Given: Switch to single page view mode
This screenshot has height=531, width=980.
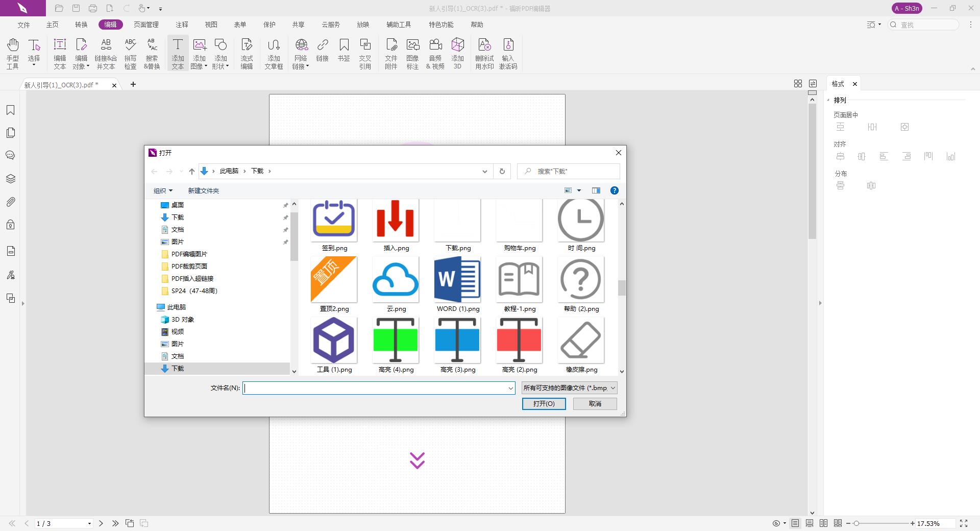Looking at the screenshot, I should coord(795,523).
